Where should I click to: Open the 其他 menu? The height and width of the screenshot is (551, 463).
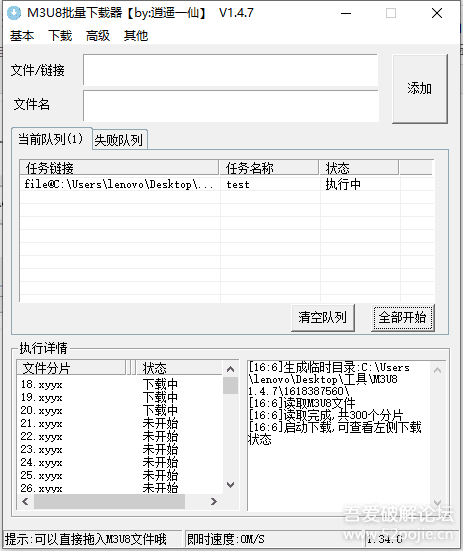click(x=136, y=35)
